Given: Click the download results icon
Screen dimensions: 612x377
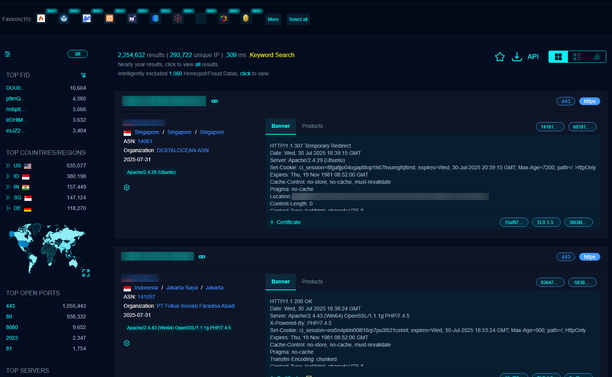Looking at the screenshot, I should tap(517, 57).
